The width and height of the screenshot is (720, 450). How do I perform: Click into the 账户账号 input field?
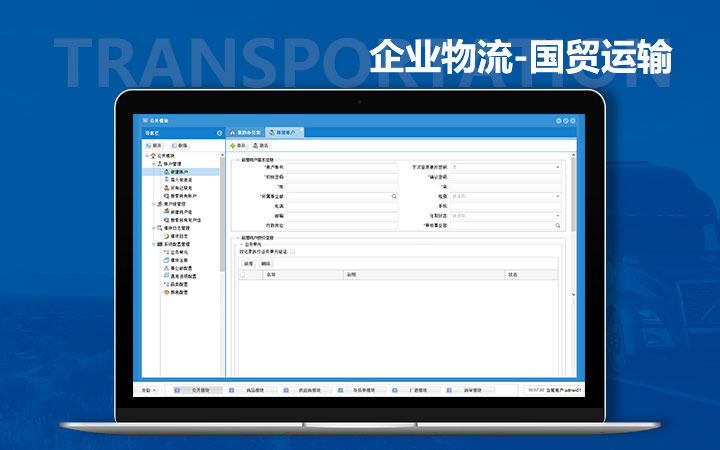[x=342, y=167]
